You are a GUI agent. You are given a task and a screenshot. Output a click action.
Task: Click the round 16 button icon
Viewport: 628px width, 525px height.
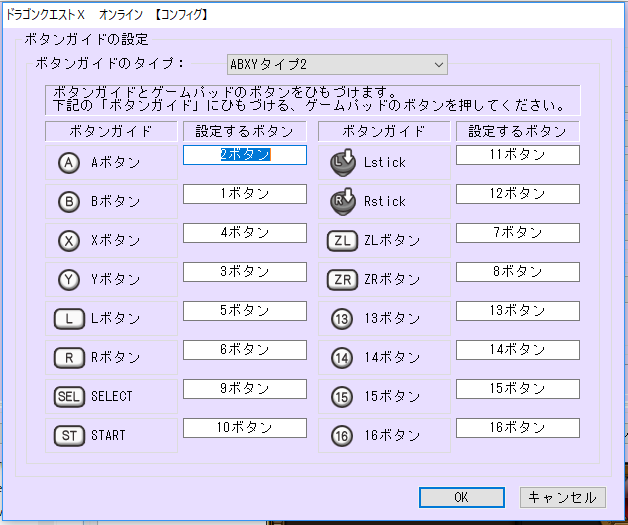point(342,436)
